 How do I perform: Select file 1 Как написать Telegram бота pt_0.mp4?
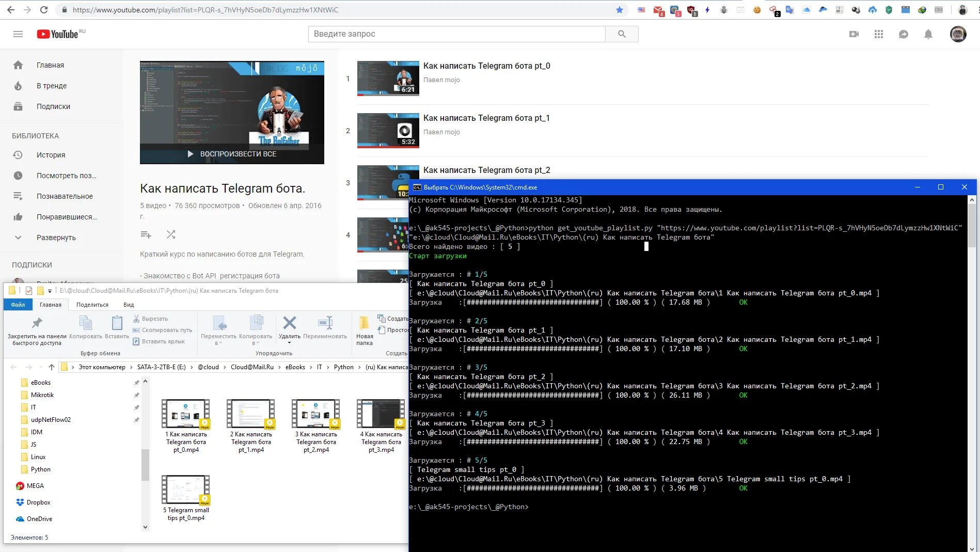click(186, 427)
